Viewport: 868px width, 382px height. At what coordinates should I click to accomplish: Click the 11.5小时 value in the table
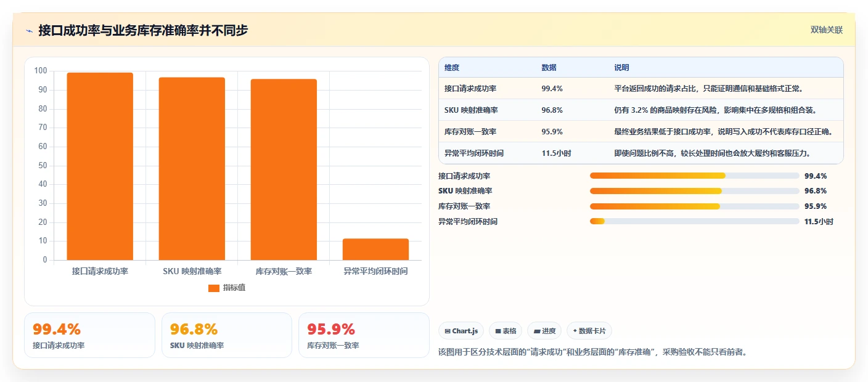(x=556, y=153)
